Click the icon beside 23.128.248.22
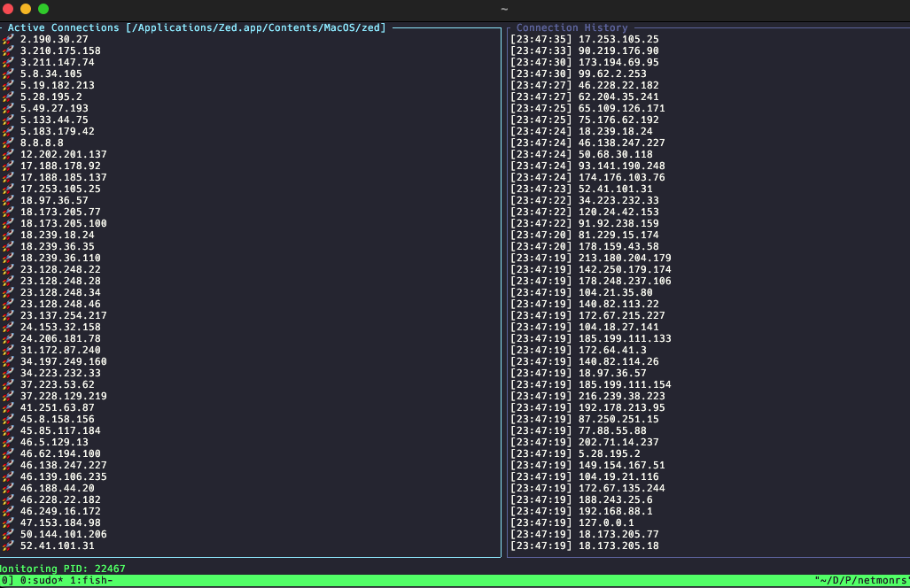910x588 pixels. point(9,269)
